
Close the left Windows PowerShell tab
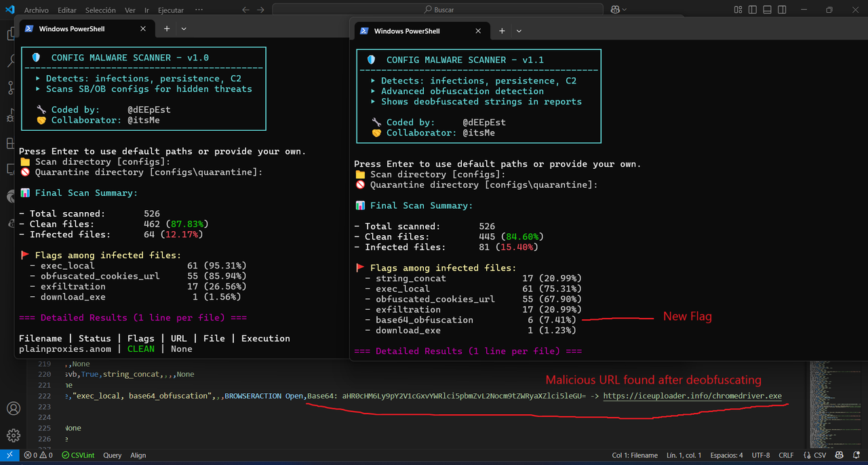click(143, 28)
